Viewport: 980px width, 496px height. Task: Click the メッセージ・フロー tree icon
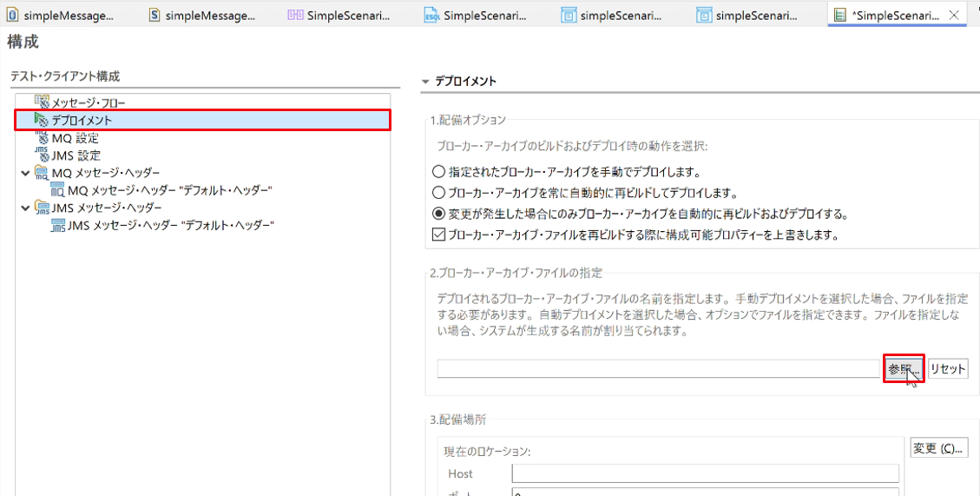coord(42,102)
